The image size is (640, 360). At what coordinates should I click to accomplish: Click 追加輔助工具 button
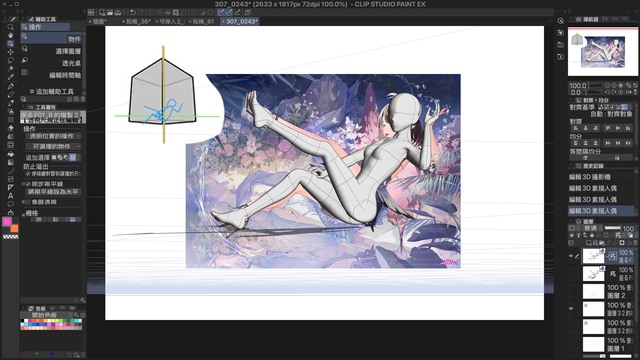click(52, 91)
